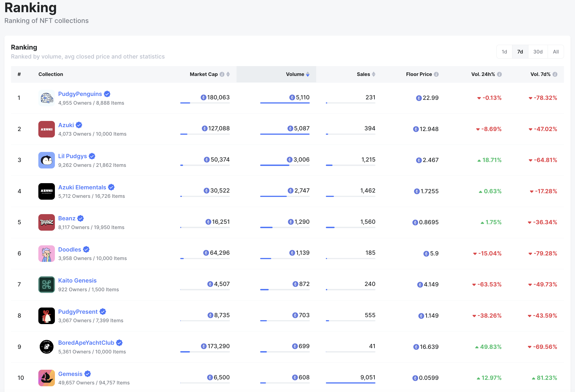Click Doodles 7d change -79.28%

[545, 254]
